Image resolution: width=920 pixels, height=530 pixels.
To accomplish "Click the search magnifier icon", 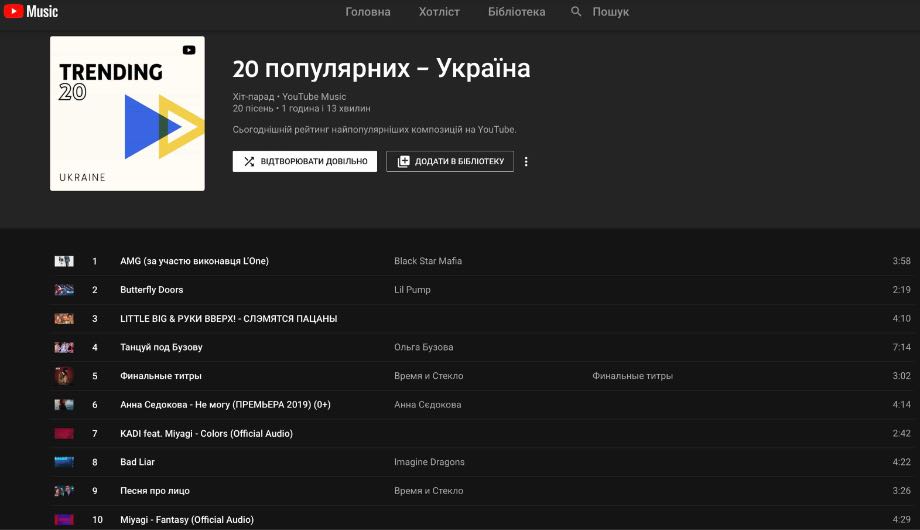I will point(576,12).
